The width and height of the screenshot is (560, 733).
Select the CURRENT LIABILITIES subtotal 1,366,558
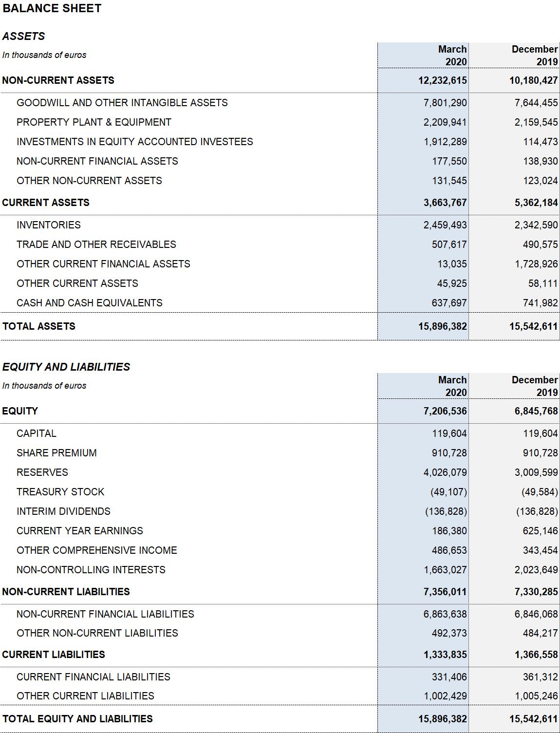click(536, 655)
